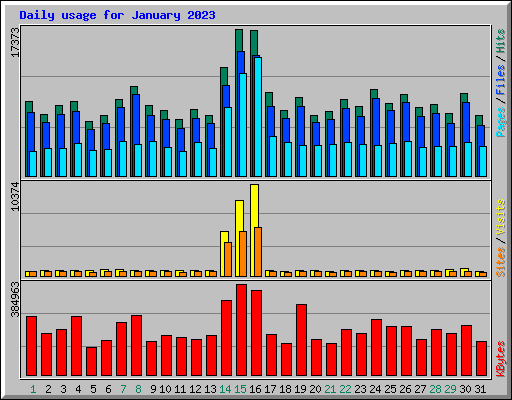
Task: Click day 3 on the x-axis
Action: tap(63, 389)
